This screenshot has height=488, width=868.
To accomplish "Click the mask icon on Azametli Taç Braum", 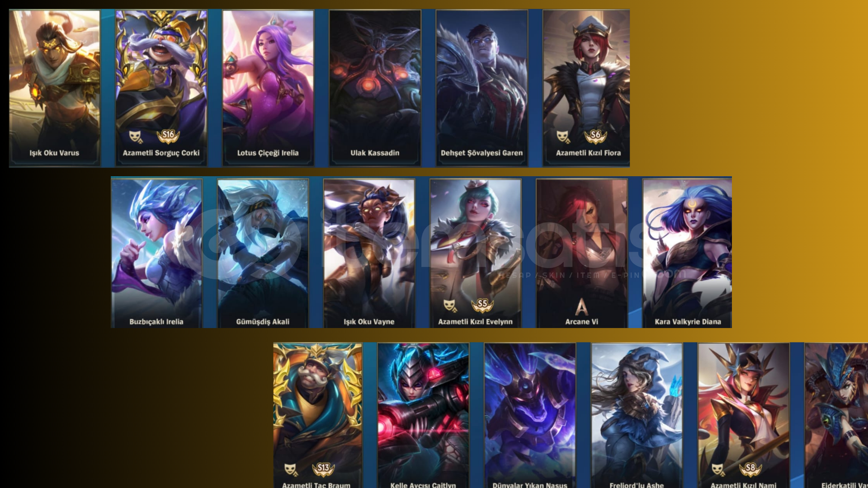I will (x=291, y=469).
